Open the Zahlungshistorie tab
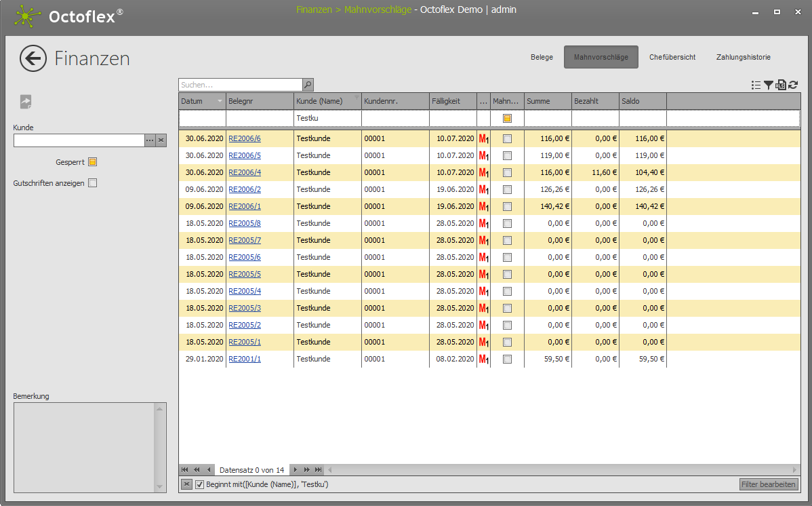 tap(743, 57)
